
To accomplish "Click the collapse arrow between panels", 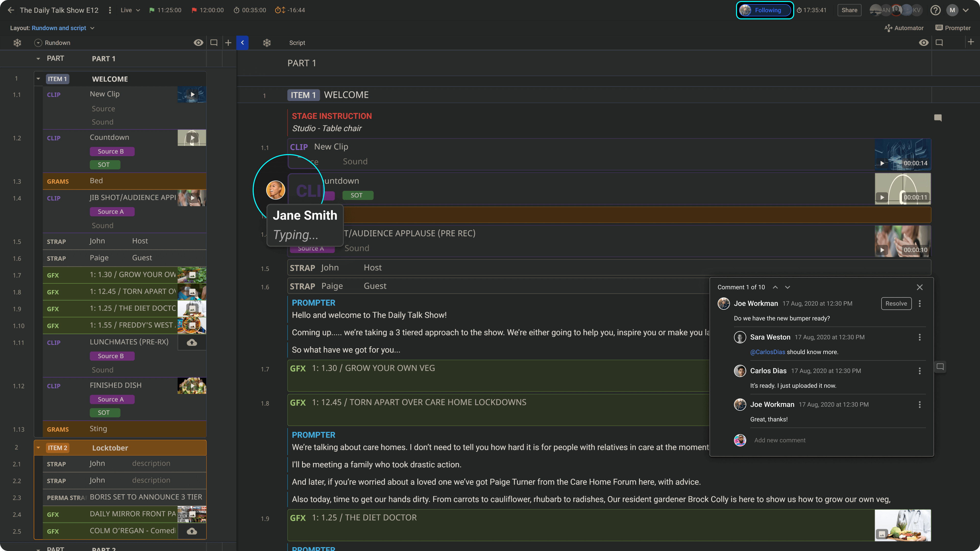I will 242,42.
